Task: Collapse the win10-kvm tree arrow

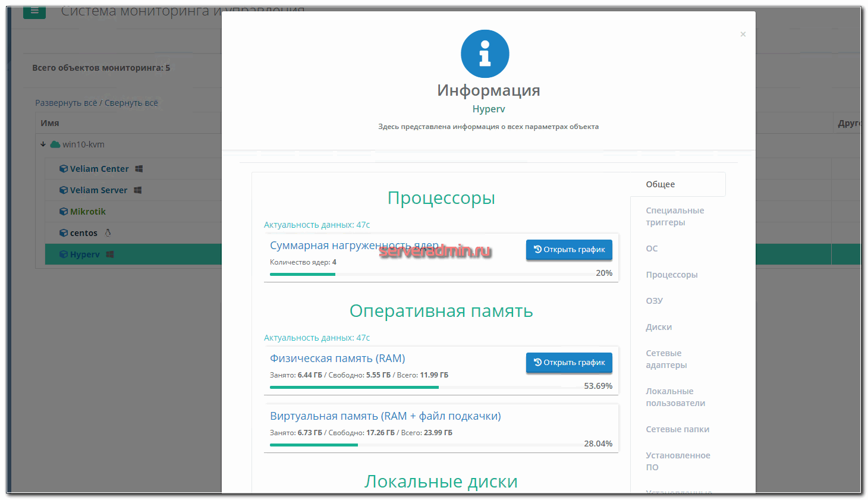Action: [x=43, y=144]
